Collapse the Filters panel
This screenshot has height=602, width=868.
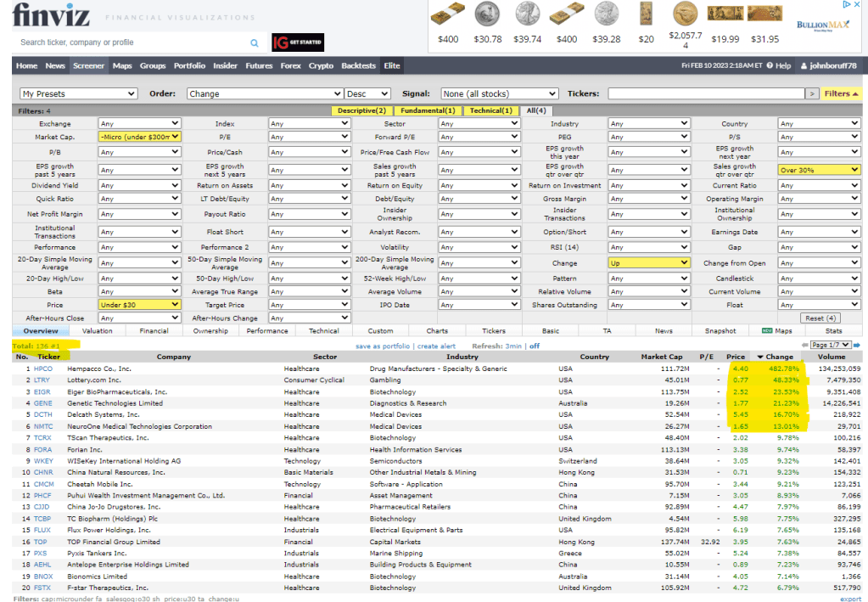tap(842, 93)
